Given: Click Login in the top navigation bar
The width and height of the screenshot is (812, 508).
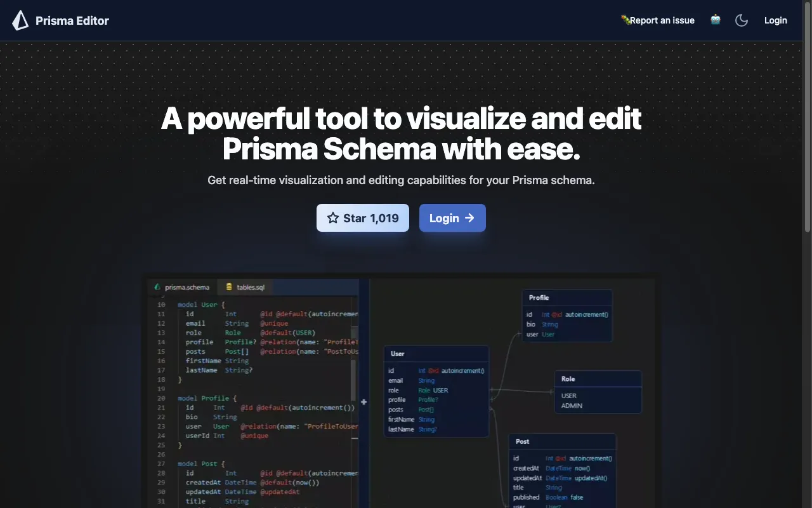Looking at the screenshot, I should (x=775, y=20).
